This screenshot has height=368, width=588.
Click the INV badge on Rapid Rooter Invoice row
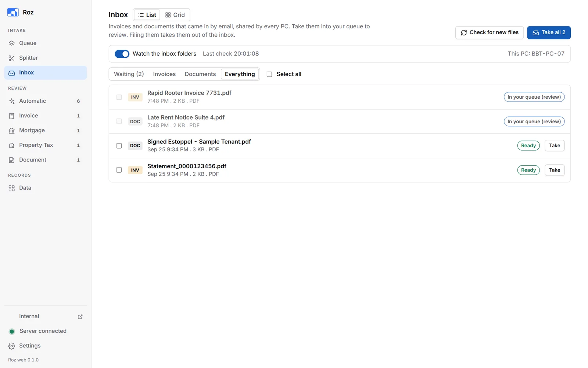pyautogui.click(x=135, y=97)
